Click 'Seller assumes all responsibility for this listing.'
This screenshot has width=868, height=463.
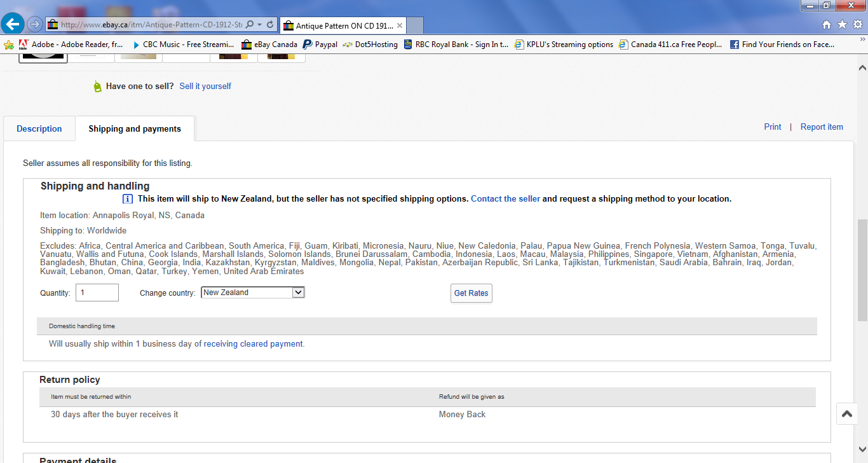click(107, 163)
